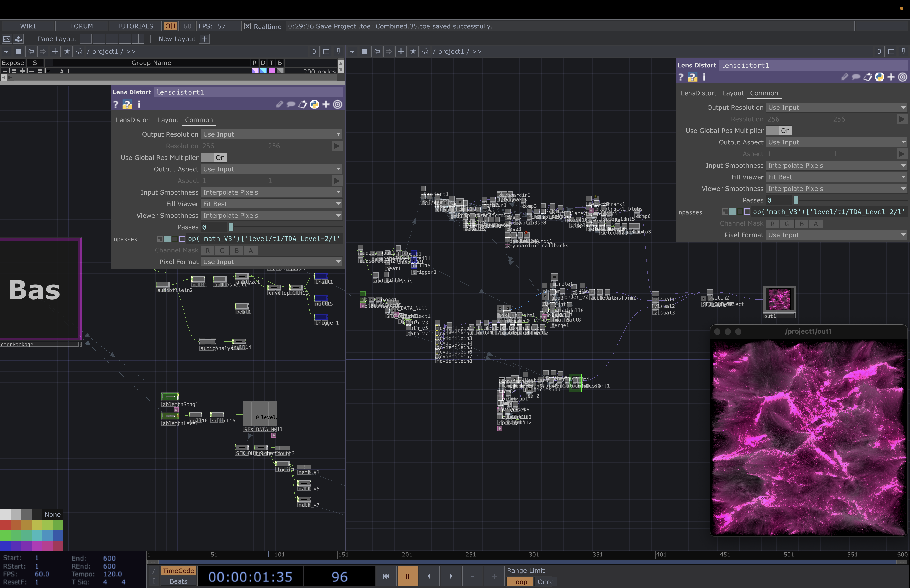Viewport: 910px width, 588px height.
Task: Open bookmarks star in right pane path bar
Action: (x=413, y=52)
